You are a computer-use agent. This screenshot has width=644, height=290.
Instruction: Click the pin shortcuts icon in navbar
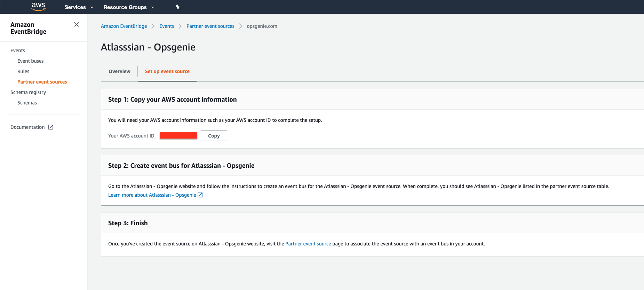click(x=177, y=7)
